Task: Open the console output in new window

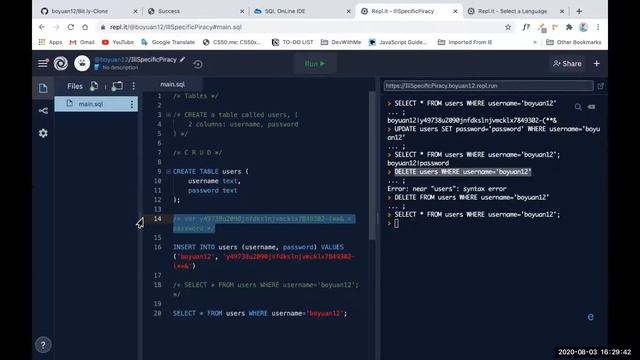Action: [600, 86]
